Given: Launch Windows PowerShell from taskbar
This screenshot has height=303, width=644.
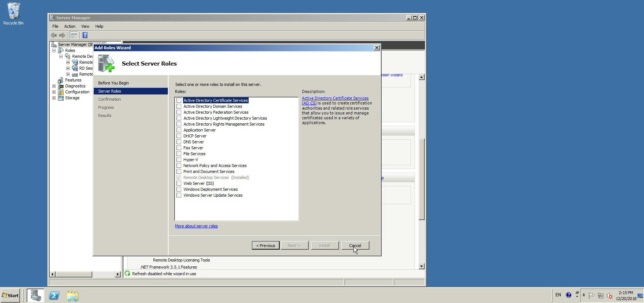Looking at the screenshot, I should click(54, 296).
